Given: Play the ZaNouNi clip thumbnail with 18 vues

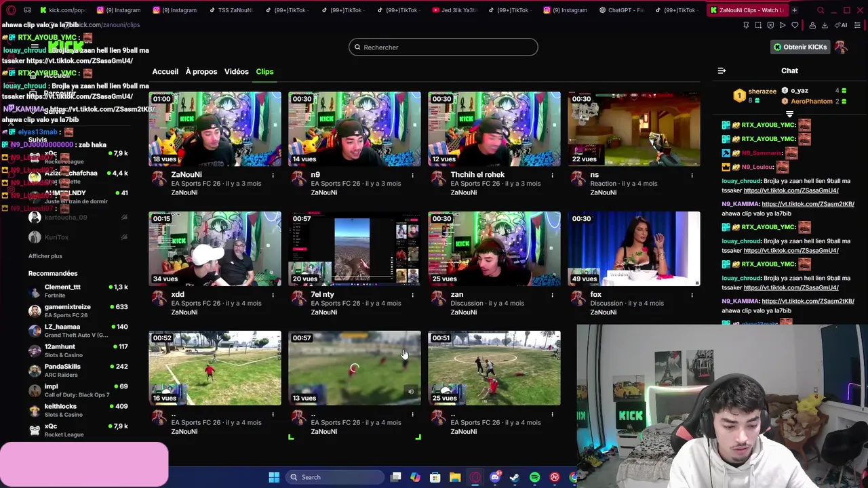Looking at the screenshot, I should coord(215,129).
